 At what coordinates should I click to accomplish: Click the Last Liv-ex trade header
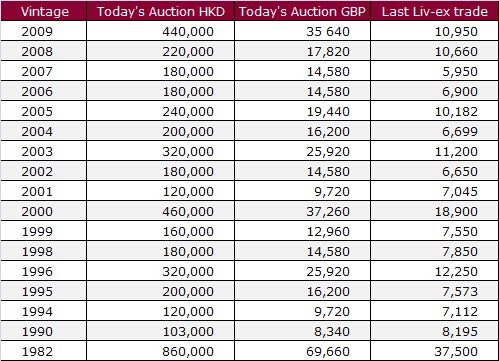pyautogui.click(x=434, y=11)
